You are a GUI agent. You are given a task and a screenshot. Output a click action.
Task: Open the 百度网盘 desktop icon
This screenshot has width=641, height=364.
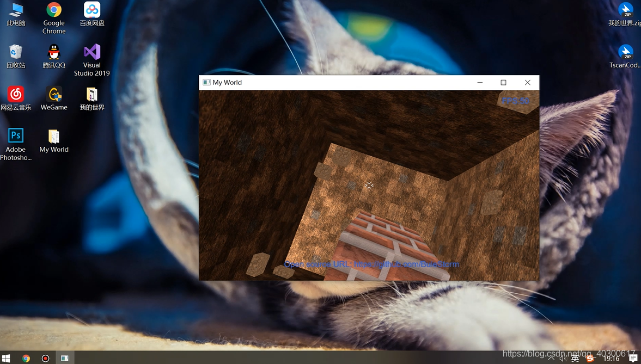point(92,14)
